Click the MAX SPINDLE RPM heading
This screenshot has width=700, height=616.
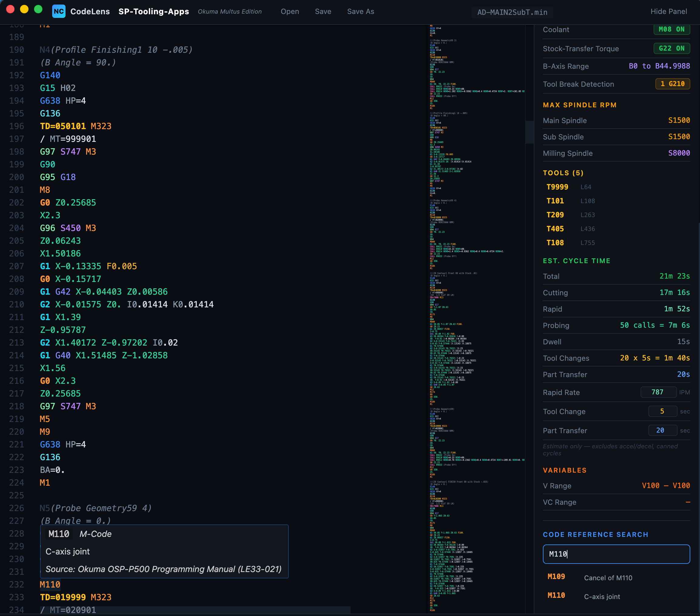click(x=580, y=105)
